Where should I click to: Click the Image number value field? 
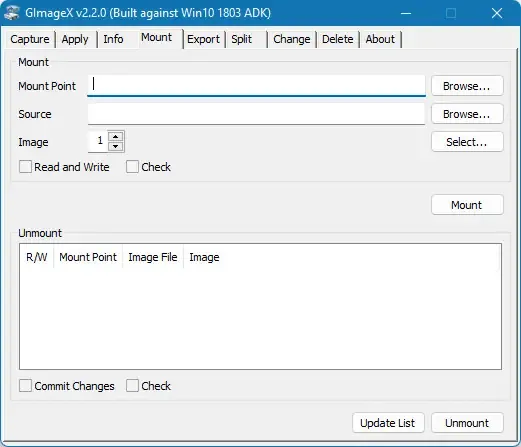pyautogui.click(x=98, y=141)
